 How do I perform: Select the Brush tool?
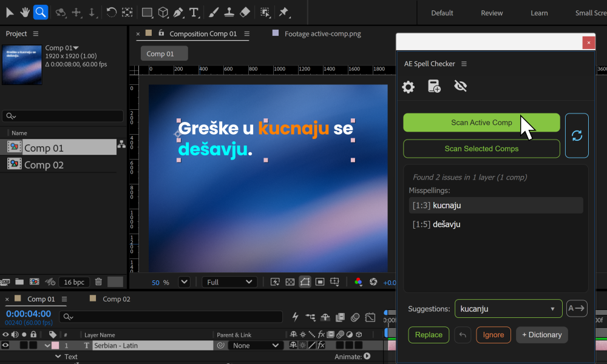coord(213,12)
